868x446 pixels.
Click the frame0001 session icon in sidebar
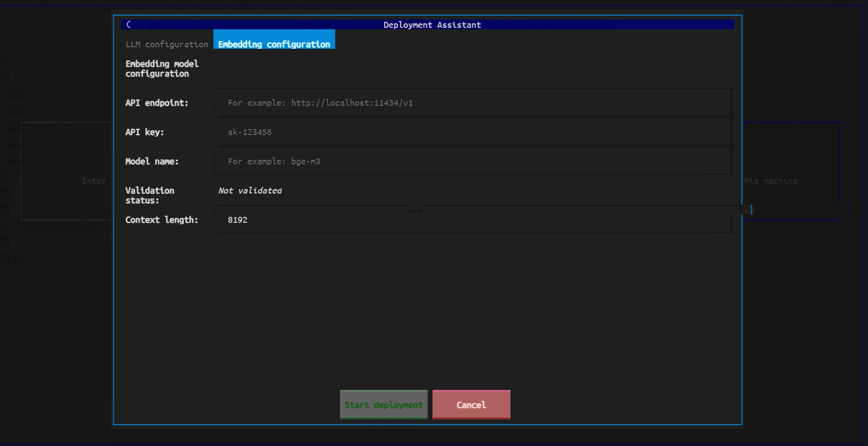[x=16, y=109]
